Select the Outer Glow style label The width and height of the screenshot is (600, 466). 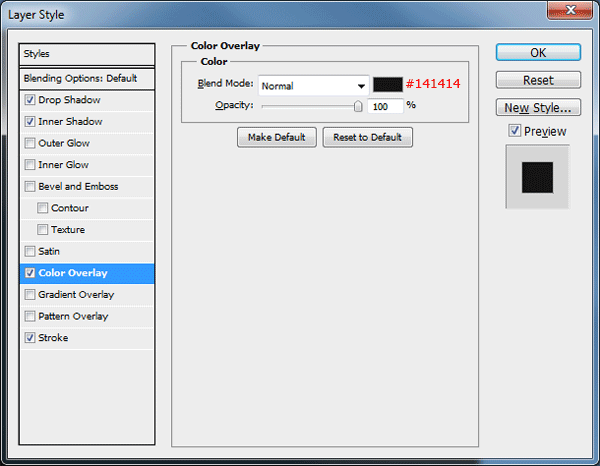[64, 143]
